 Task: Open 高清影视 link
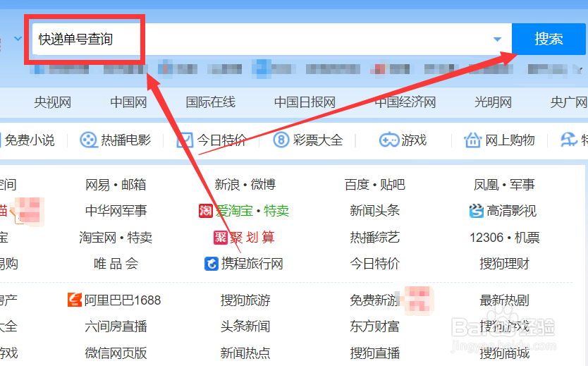click(511, 211)
